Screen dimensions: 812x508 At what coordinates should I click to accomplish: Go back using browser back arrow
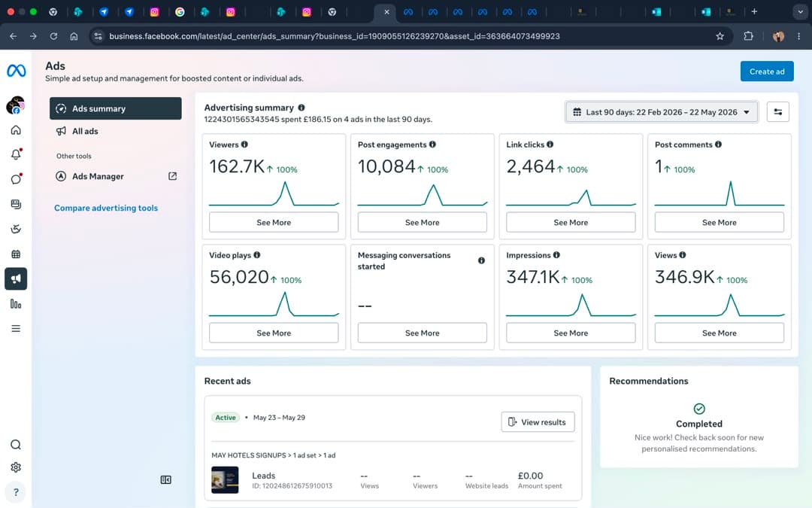click(x=13, y=36)
